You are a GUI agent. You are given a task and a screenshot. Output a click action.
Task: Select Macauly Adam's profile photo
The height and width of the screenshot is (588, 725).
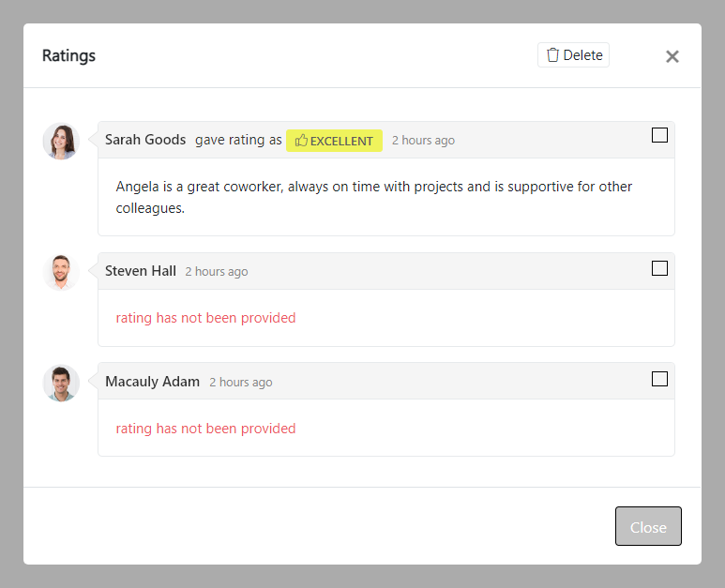click(61, 383)
